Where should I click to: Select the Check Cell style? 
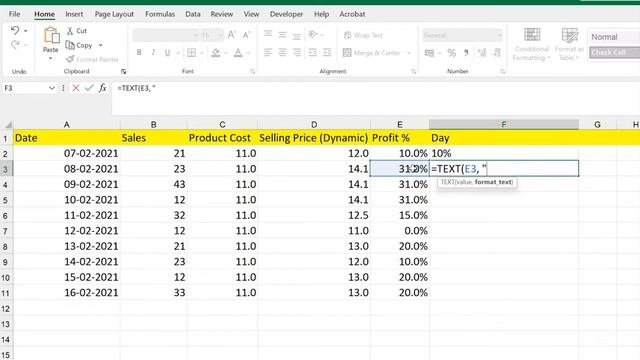click(x=614, y=52)
